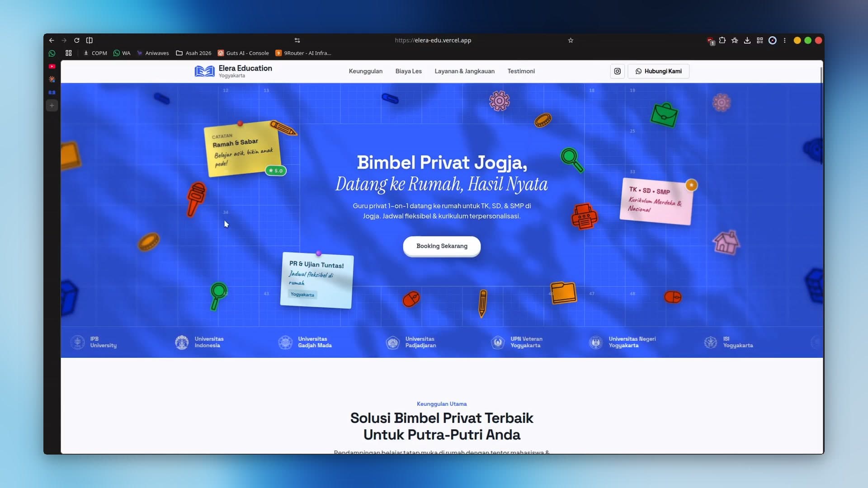Click the address bar URL field
This screenshot has height=488, width=868.
coord(433,40)
